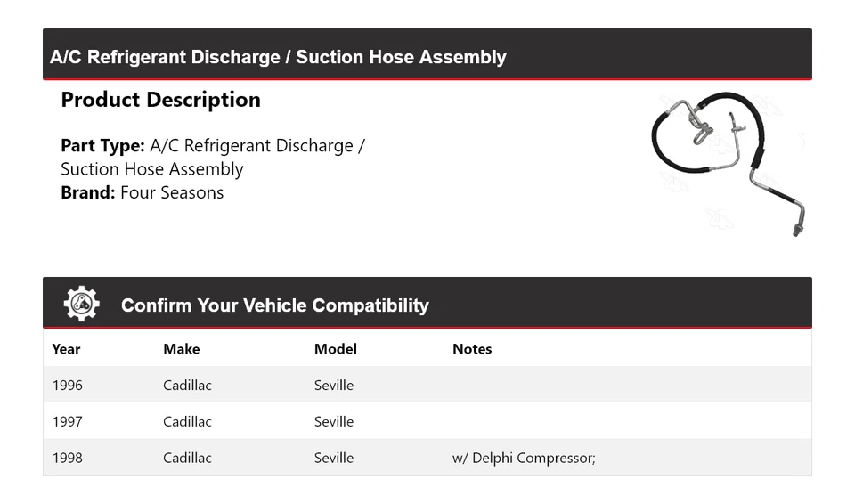Click the Four Seasons brand name

(x=172, y=192)
